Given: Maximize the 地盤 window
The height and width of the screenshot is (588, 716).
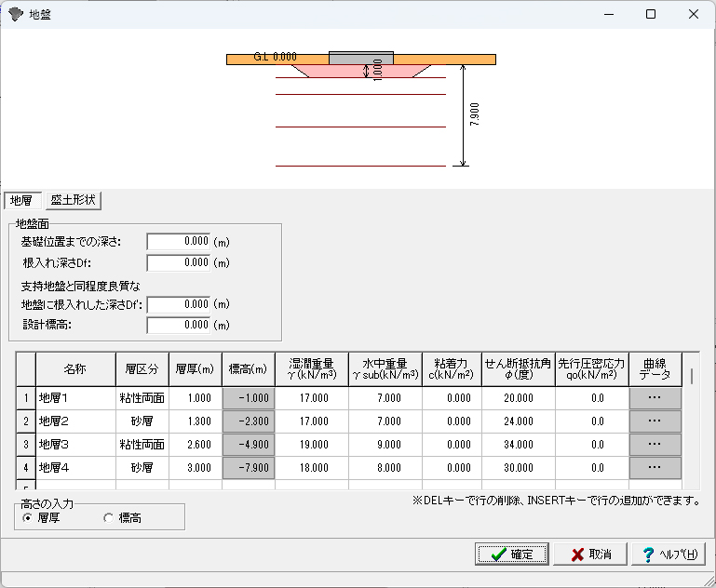Looking at the screenshot, I should 651,14.
